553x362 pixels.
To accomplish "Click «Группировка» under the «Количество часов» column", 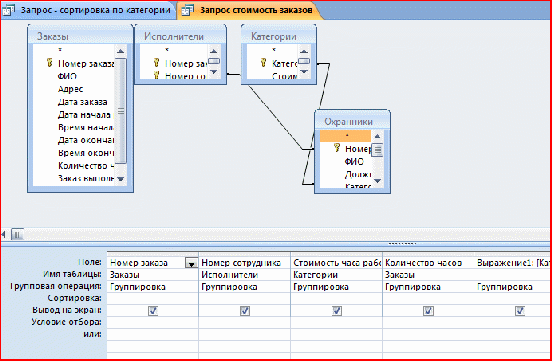I will pyautogui.click(x=413, y=287).
